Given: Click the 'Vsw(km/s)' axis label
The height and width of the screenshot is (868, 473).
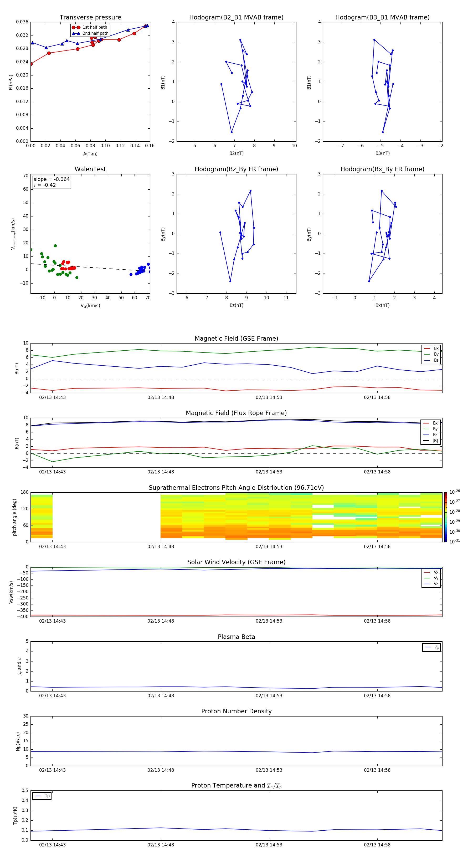Looking at the screenshot, I should (11, 592).
